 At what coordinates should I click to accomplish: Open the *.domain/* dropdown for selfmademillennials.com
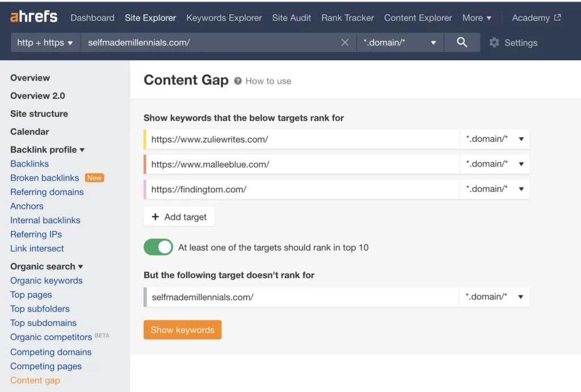pos(494,296)
